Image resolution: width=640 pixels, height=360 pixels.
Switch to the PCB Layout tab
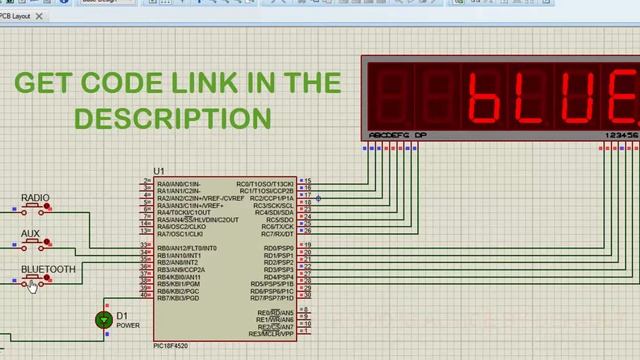(15, 16)
